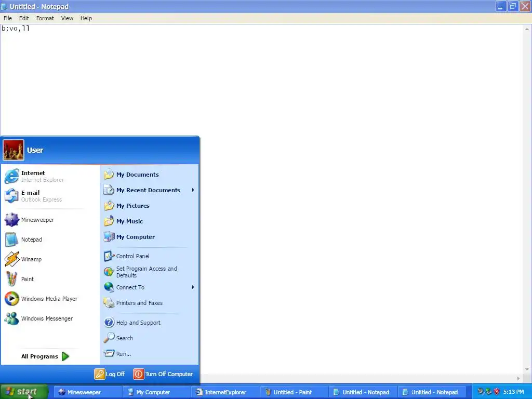Click Connect To globe icon

point(109,287)
